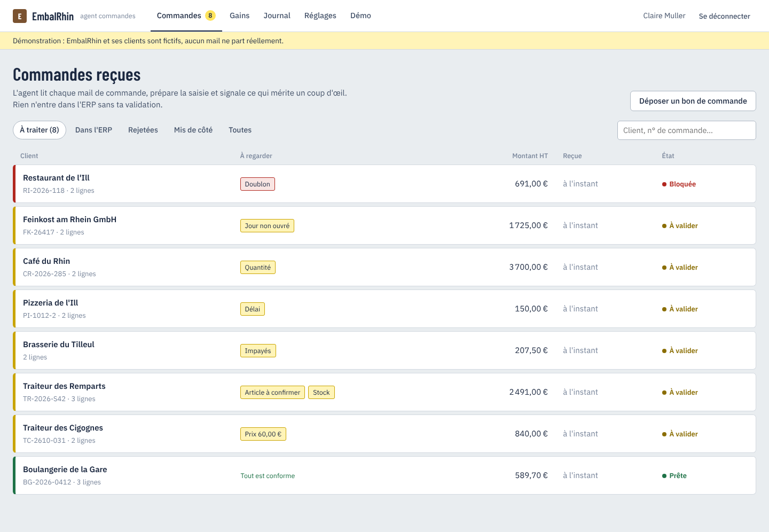The width and height of the screenshot is (769, 532).
Task: Click the Tout est conforme text
Action: click(x=268, y=476)
